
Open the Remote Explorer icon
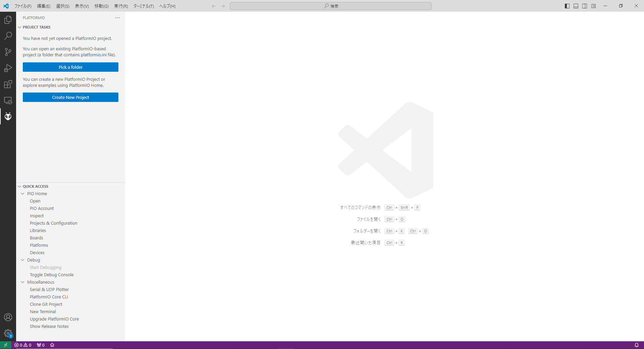tap(8, 100)
